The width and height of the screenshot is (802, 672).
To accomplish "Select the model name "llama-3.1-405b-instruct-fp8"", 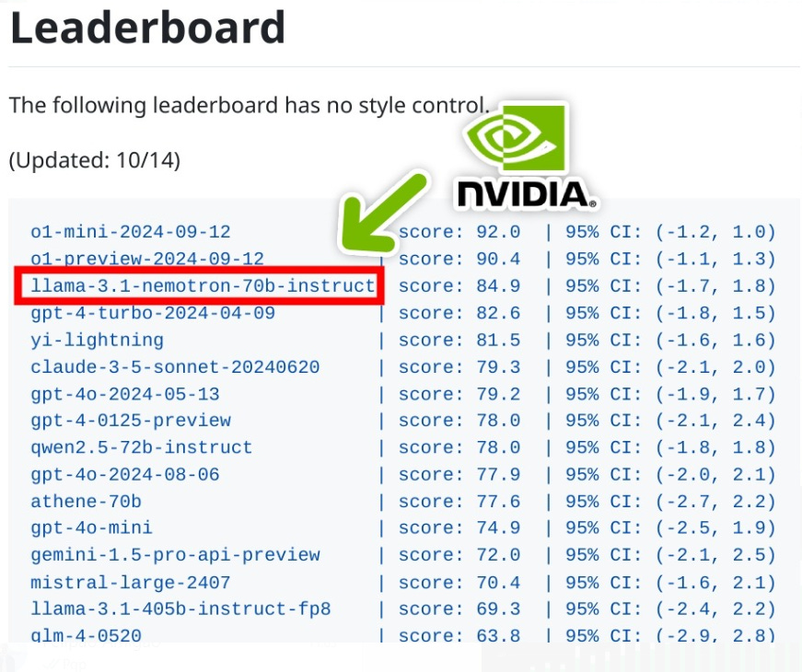I will click(x=180, y=609).
